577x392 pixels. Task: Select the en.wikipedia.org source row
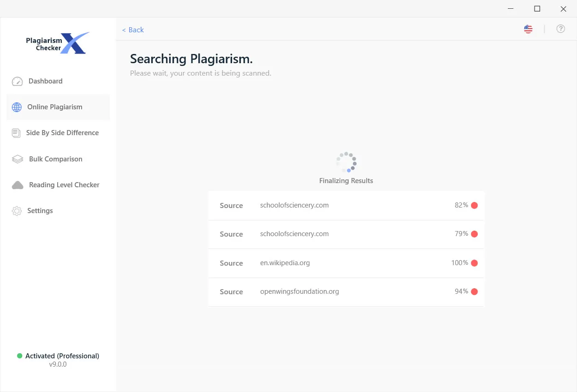[346, 263]
